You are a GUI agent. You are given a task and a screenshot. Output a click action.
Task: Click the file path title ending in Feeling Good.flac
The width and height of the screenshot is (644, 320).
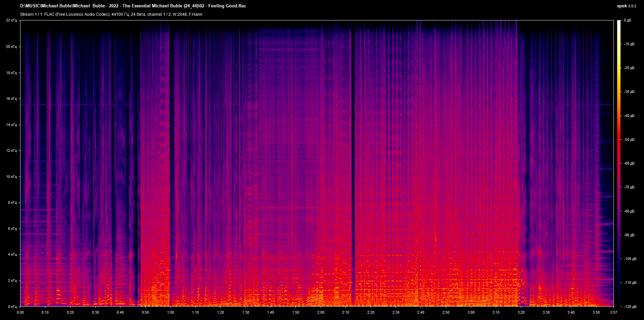click(133, 6)
